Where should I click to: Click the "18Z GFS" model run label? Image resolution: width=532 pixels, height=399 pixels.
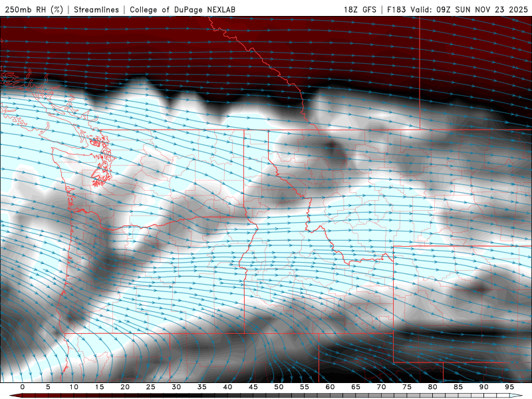tap(360, 9)
